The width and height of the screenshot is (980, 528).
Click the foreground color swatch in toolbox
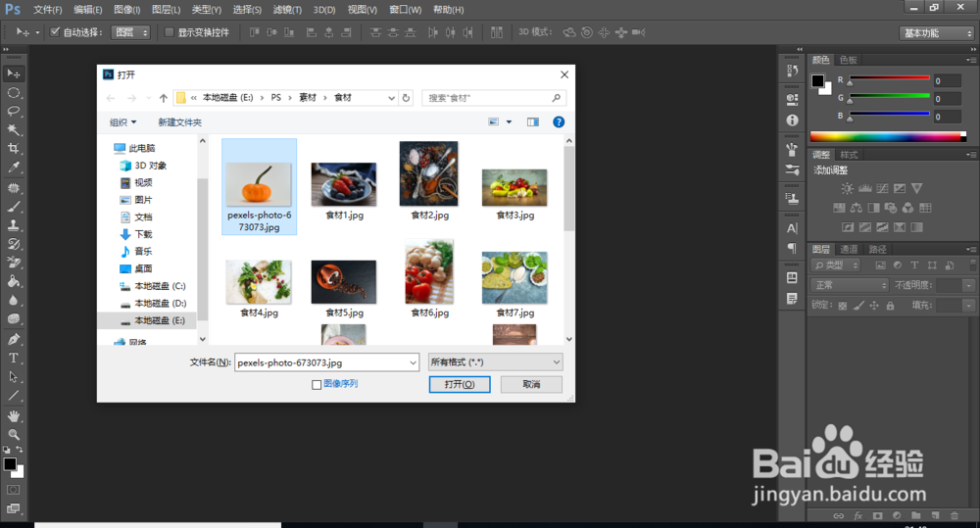[10, 463]
